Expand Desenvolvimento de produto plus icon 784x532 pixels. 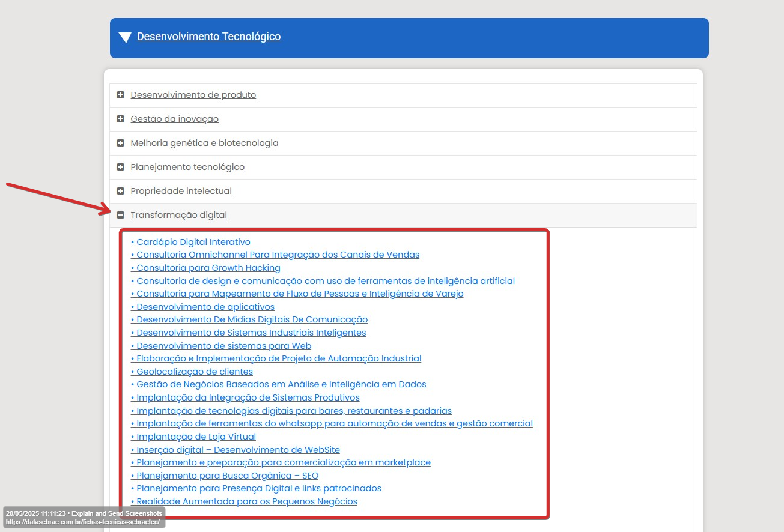tap(121, 95)
